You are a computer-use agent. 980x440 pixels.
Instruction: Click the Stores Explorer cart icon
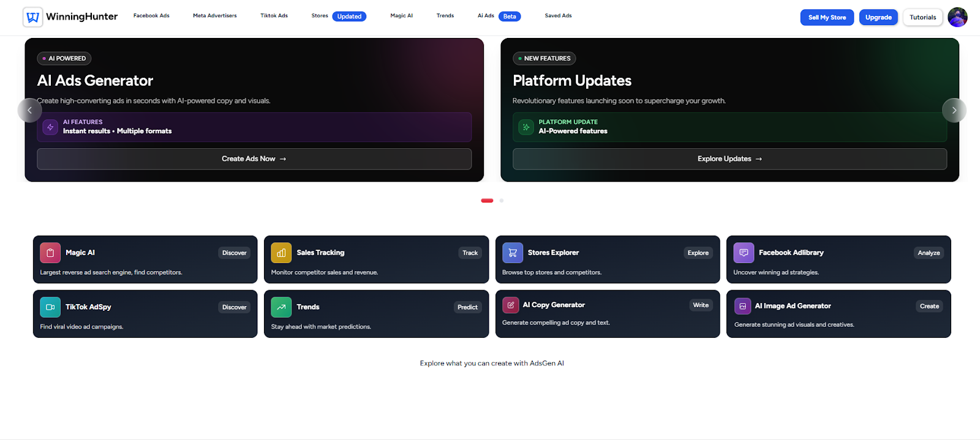pos(513,253)
